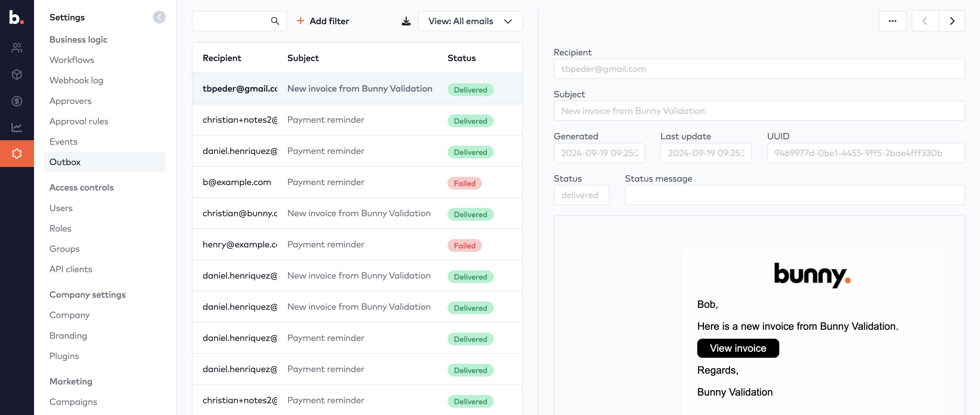
Task: Select the tbpeder@gmail.com email row
Action: pyautogui.click(x=357, y=89)
